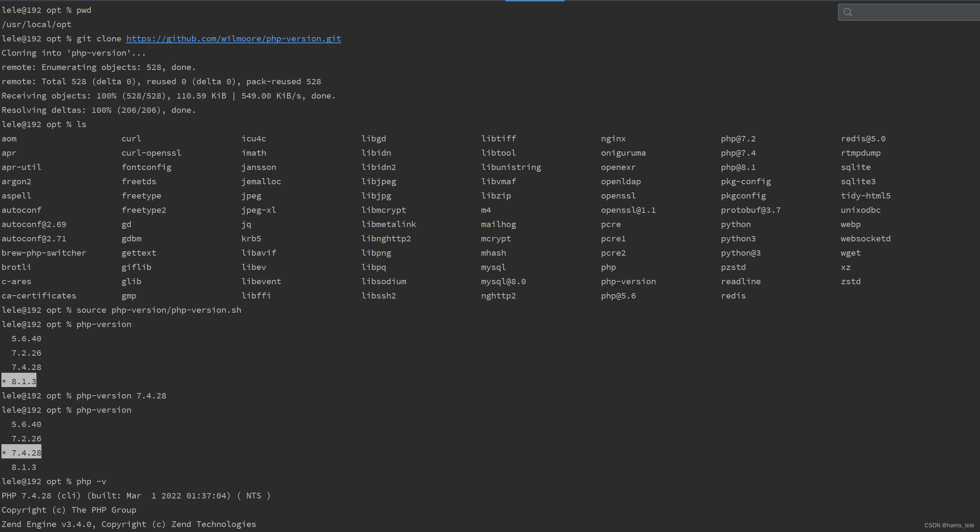Screen dimensions: 980x532
Task: Click 'ca-certificates' in the directory listing
Action: click(39, 296)
